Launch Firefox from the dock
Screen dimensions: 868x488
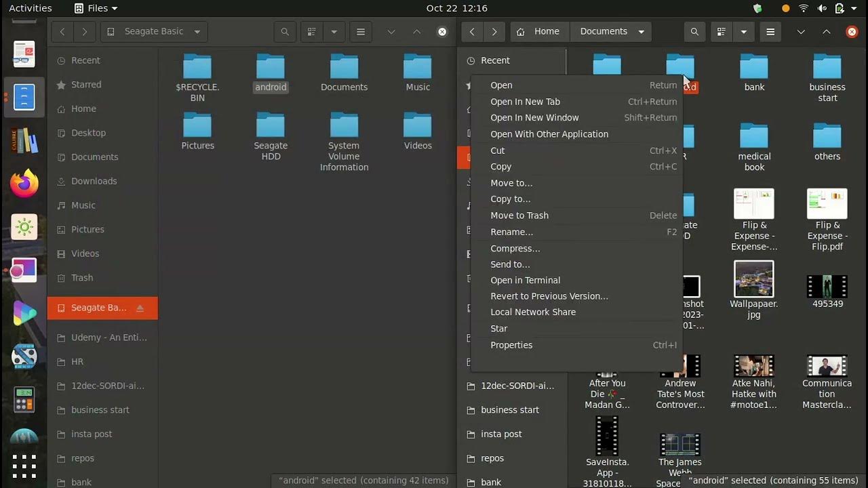pyautogui.click(x=24, y=184)
